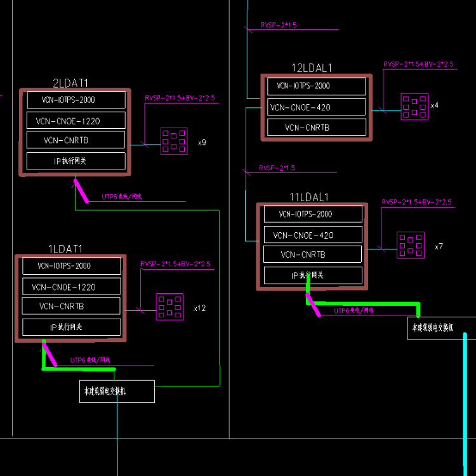Click the x4 quantity label
Viewport: 476px width, 476px height.
(x=435, y=105)
